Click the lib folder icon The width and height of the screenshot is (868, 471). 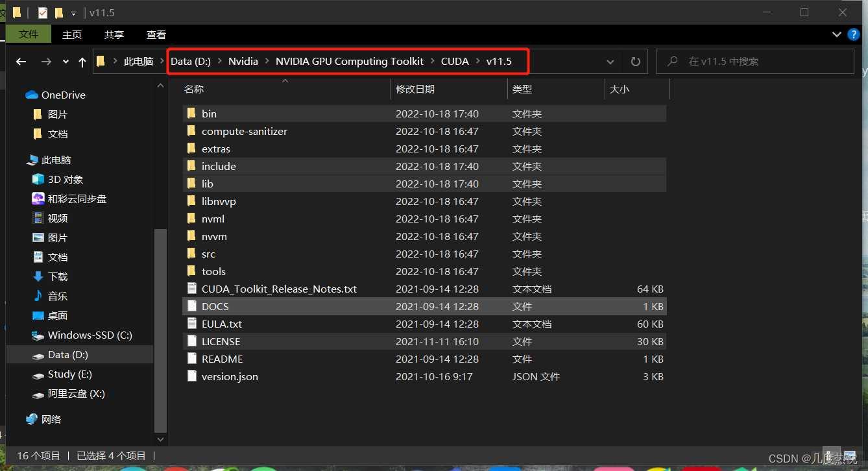click(191, 184)
